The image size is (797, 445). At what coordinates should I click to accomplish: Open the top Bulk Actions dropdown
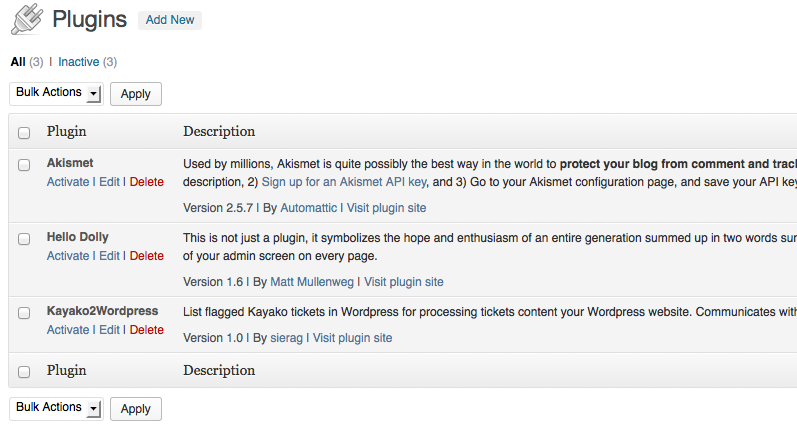point(56,93)
